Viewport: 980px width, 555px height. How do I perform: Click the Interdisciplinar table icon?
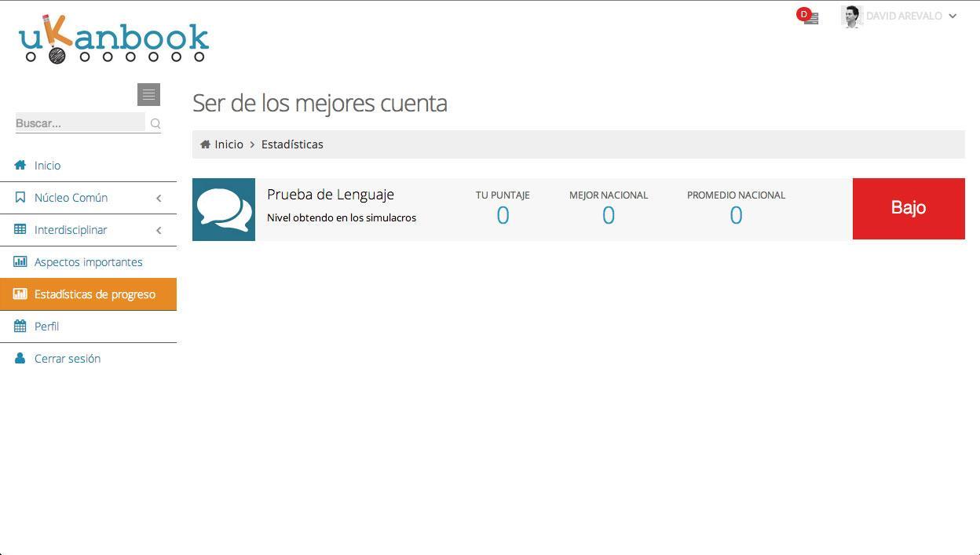point(20,229)
